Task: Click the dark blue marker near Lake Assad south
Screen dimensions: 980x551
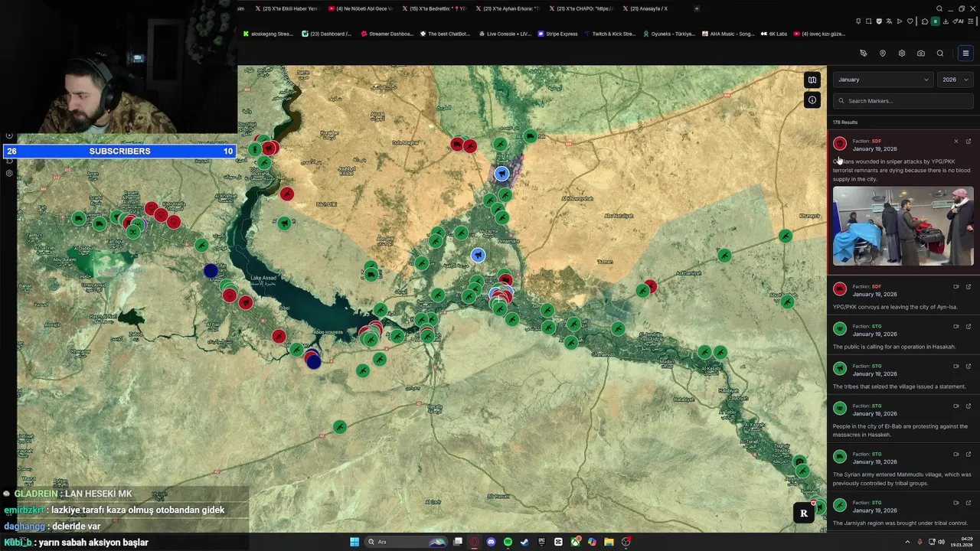Action: click(314, 362)
